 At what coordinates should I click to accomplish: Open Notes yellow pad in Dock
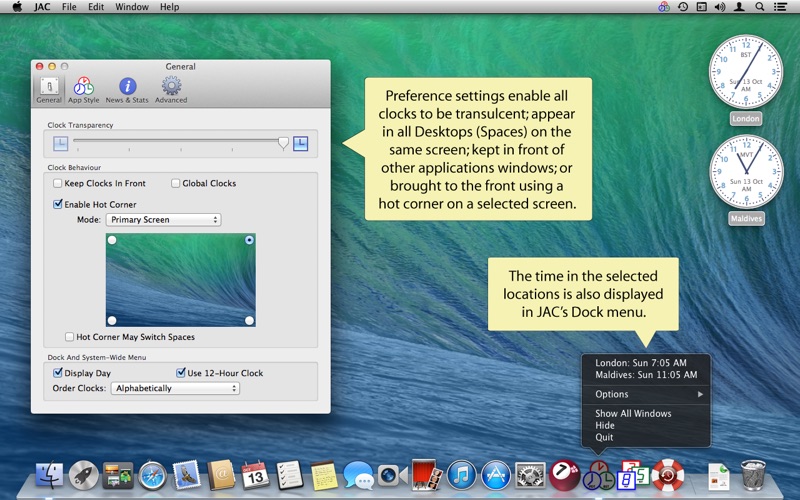(x=324, y=476)
